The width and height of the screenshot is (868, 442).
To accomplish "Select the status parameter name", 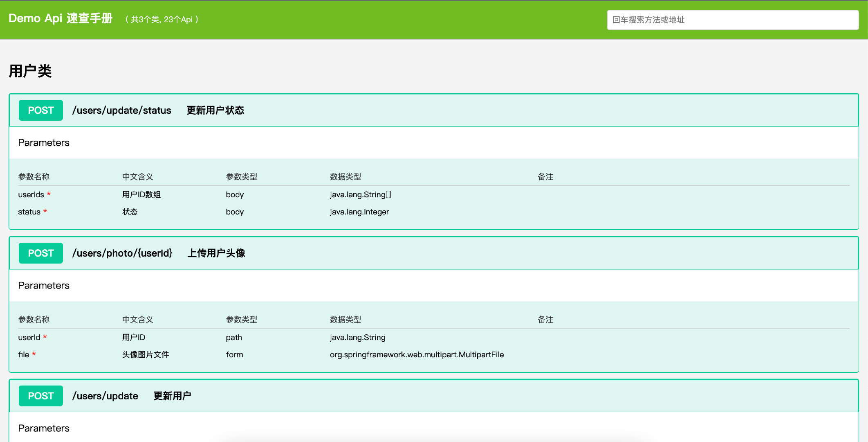I will click(29, 212).
